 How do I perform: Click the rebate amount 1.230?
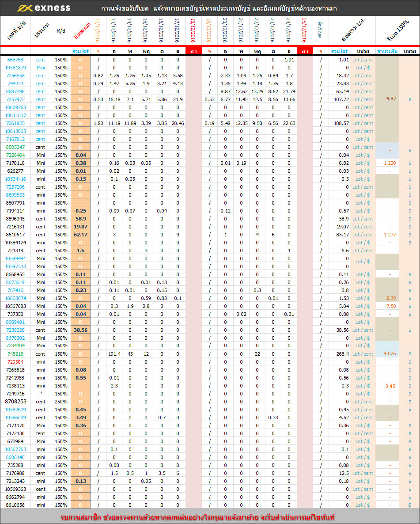tap(390, 163)
